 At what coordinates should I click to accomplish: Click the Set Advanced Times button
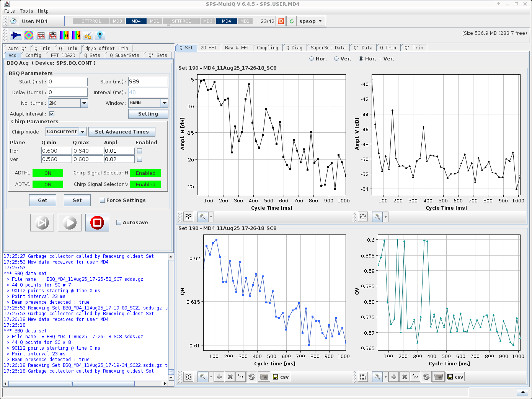click(x=122, y=132)
